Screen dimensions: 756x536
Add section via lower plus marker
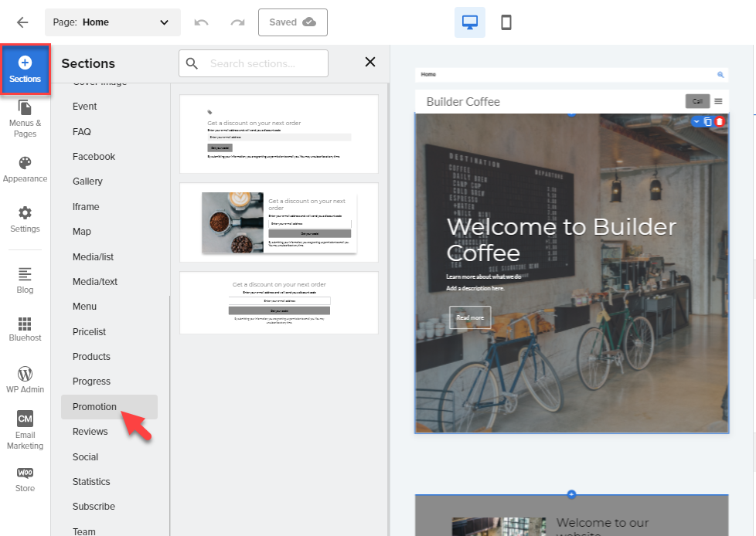(571, 494)
